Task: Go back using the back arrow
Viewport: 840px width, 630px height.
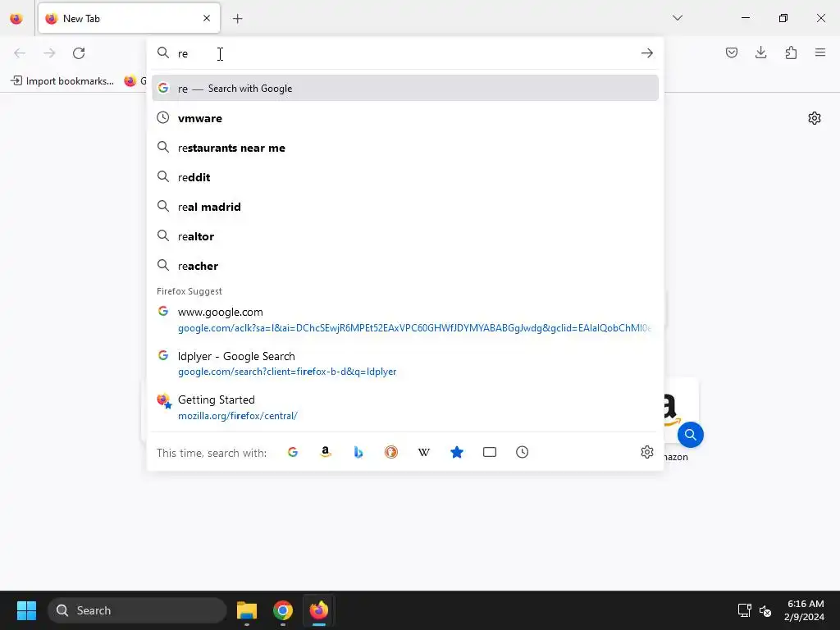Action: click(x=20, y=53)
